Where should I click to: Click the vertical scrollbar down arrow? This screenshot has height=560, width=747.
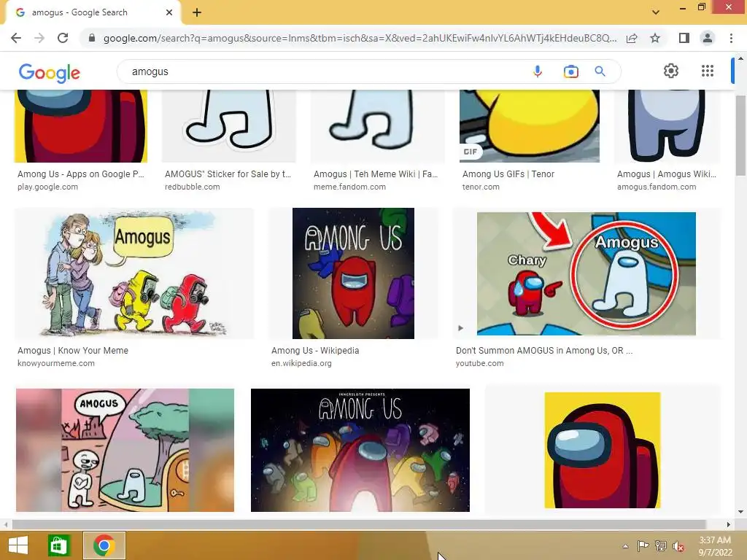740,512
